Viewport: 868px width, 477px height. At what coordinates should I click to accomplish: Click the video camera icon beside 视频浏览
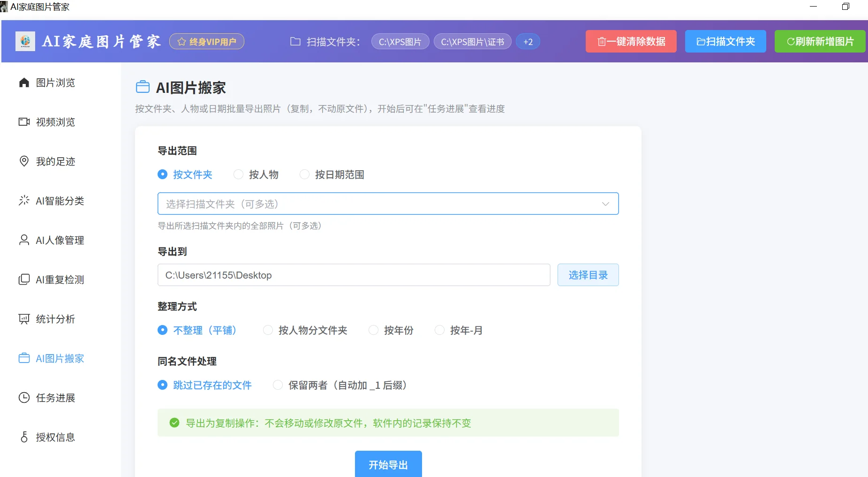click(x=24, y=122)
